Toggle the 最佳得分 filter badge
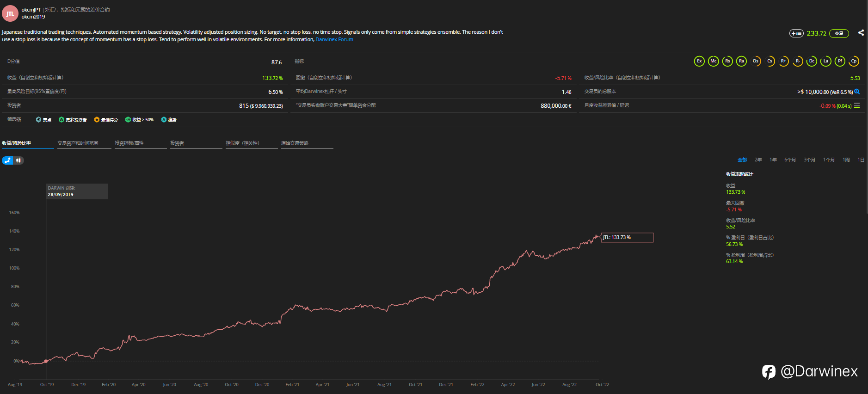The height and width of the screenshot is (394, 868). pyautogui.click(x=106, y=120)
